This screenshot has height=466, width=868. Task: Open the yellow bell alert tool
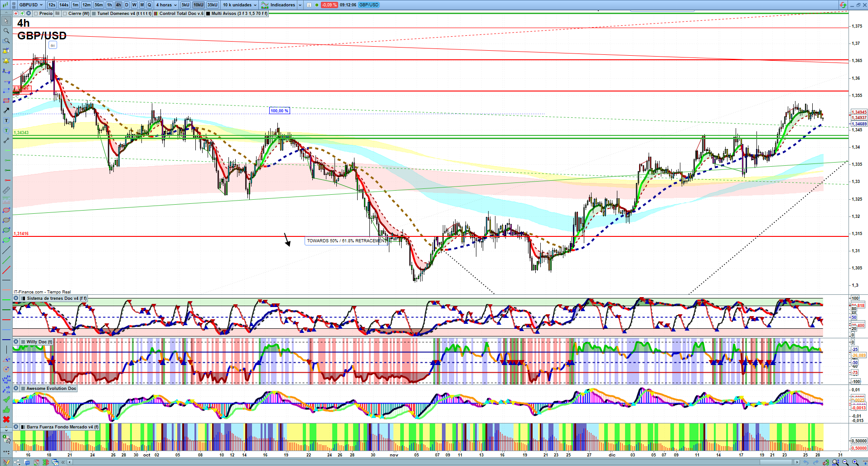(6, 61)
